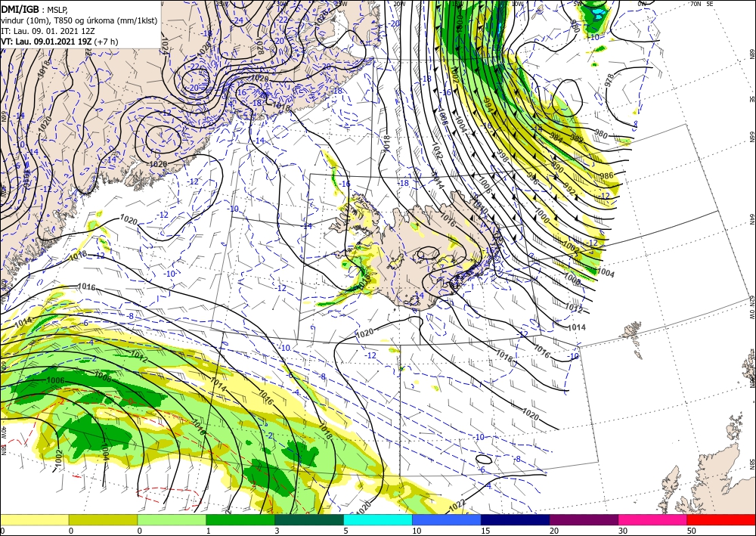This screenshot has width=756, height=536.
Task: Click the olive-yellow precipitation legend swatch
Action: tap(103, 519)
